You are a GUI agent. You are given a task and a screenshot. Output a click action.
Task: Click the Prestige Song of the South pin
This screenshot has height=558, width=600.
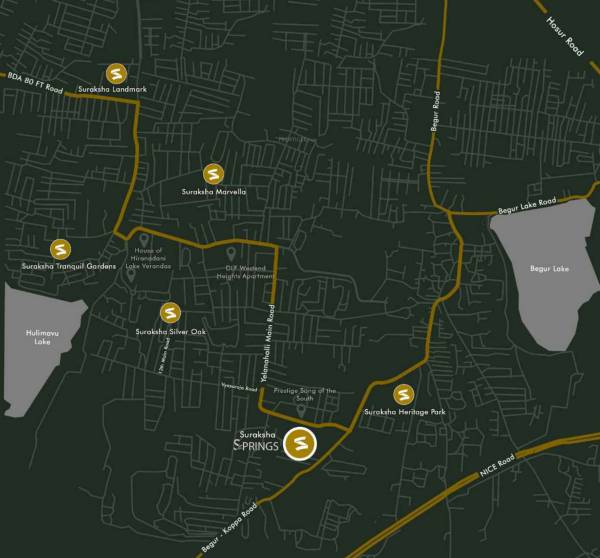pyautogui.click(x=301, y=411)
